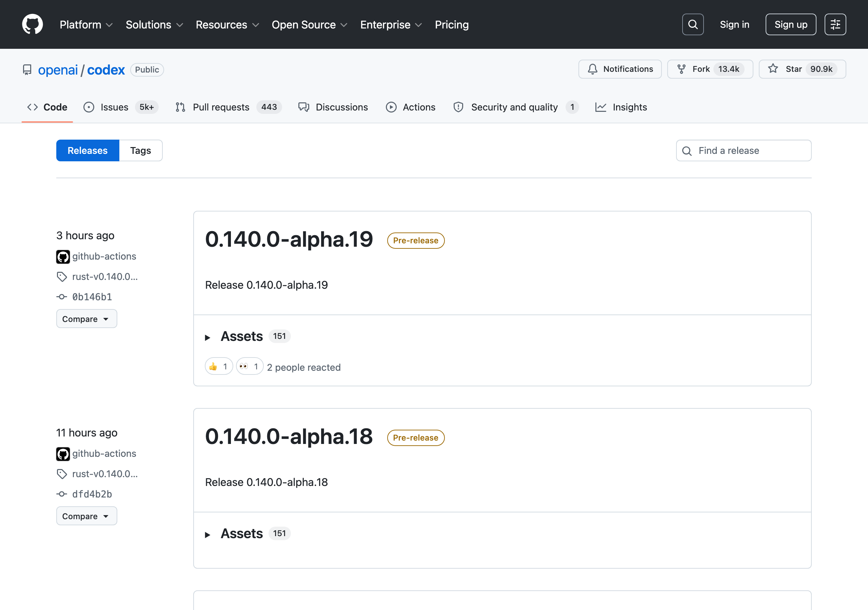The image size is (868, 610).
Task: Click the Pre-release badge on alpha.19
Action: coord(415,241)
